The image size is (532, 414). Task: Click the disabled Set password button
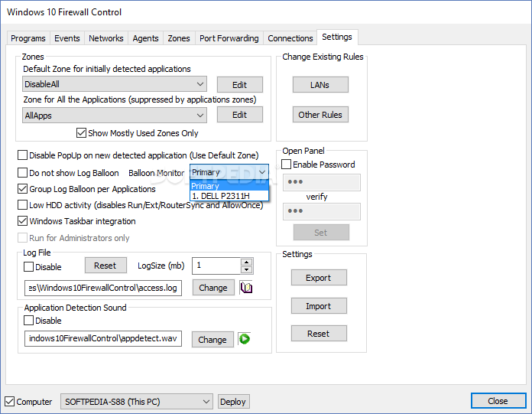click(x=321, y=233)
